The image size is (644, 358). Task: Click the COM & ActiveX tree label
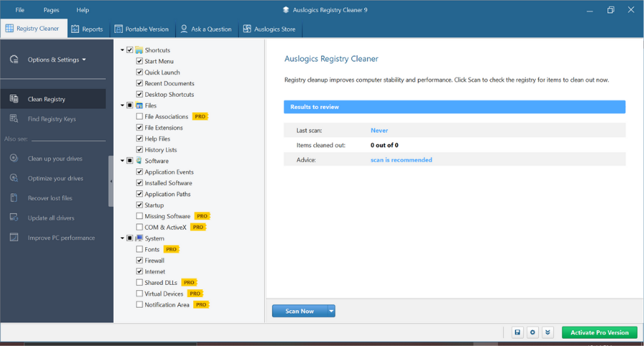[x=165, y=227]
